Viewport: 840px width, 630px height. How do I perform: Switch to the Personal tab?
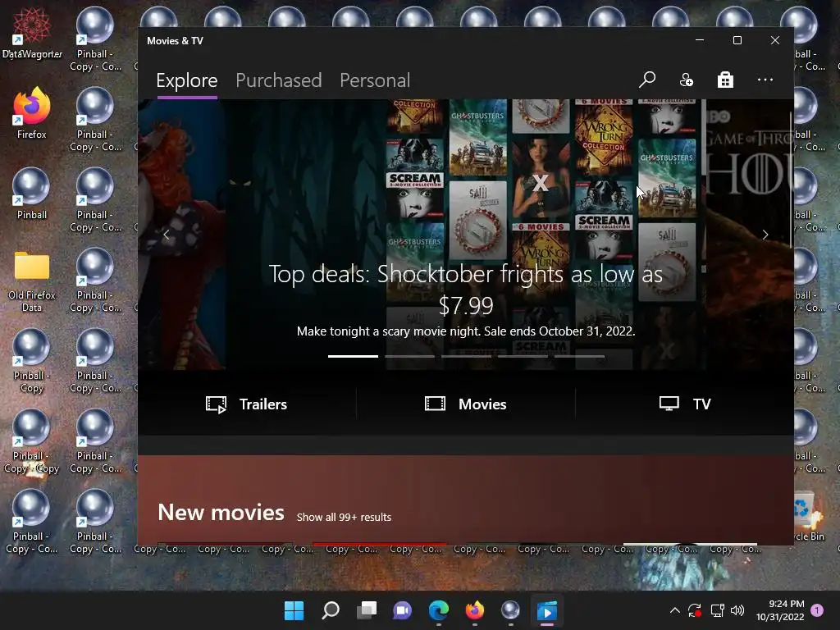tap(375, 80)
